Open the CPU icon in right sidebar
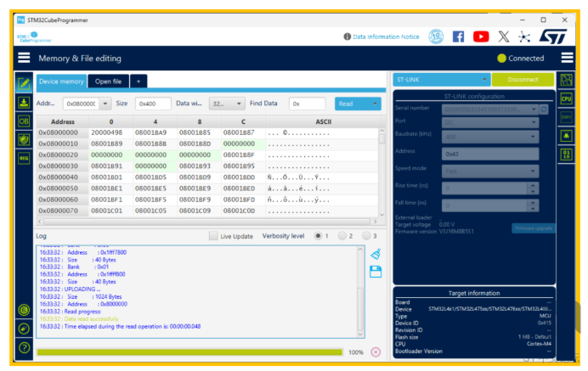 coord(566,98)
